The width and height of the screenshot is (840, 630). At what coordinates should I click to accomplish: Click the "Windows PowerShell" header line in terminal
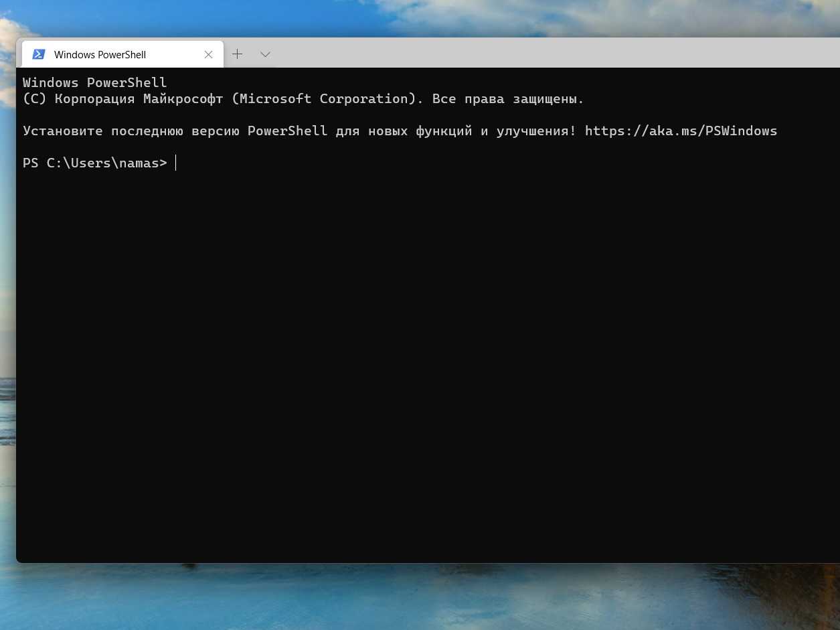coord(94,82)
